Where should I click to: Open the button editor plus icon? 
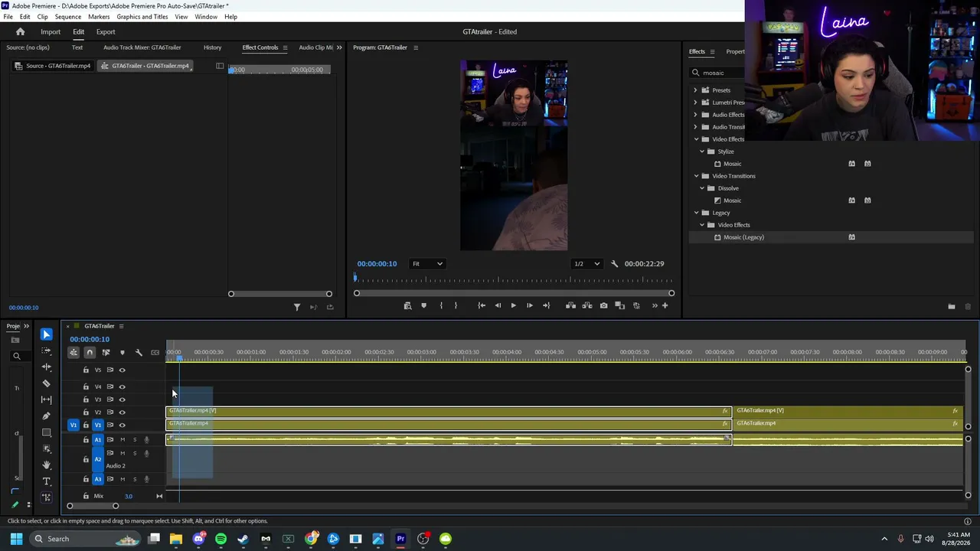coord(665,306)
